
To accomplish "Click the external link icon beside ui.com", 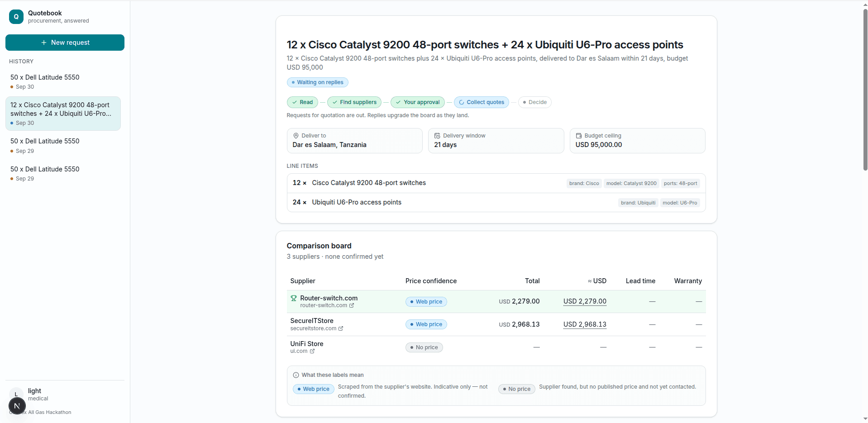I will 312,351.
